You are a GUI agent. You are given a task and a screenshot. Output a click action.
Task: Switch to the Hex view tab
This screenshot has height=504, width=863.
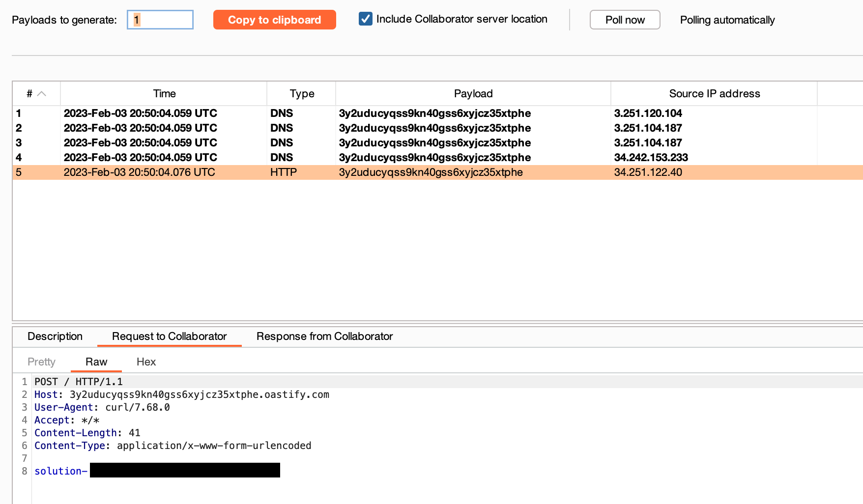[x=146, y=362]
